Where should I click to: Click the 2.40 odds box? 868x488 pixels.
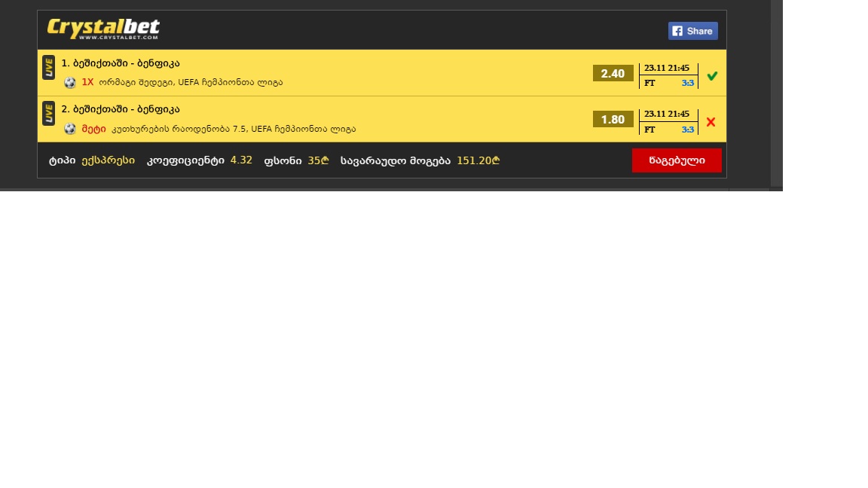tap(613, 73)
